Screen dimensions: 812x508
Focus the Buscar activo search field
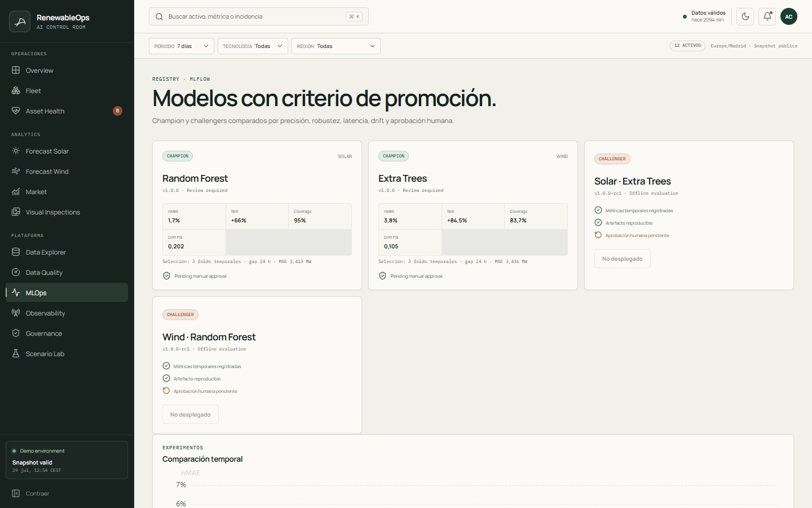click(x=259, y=16)
